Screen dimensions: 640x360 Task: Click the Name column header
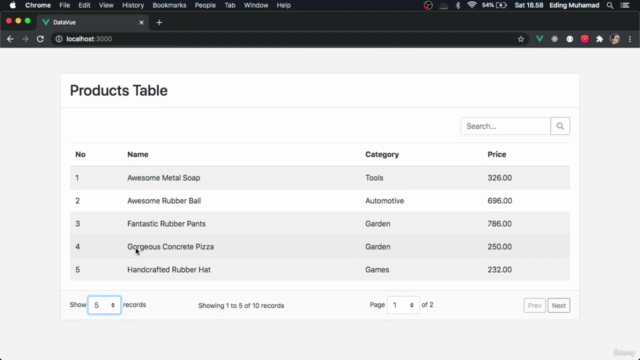coord(138,154)
